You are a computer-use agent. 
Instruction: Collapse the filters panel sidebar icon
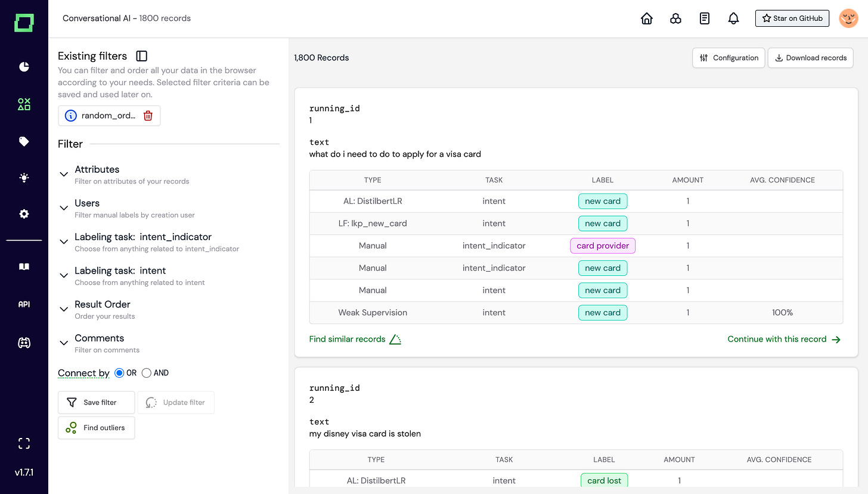(x=142, y=56)
